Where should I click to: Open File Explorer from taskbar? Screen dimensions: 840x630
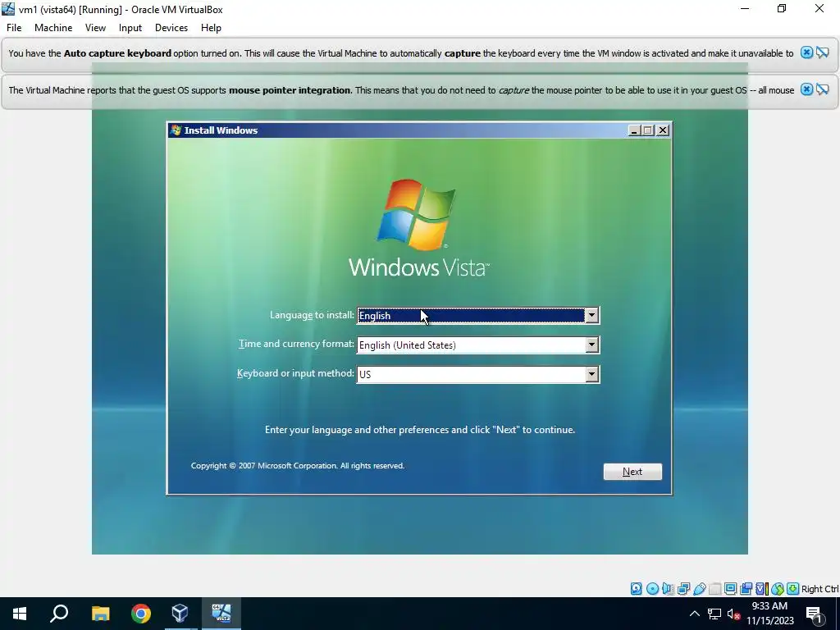(x=100, y=614)
